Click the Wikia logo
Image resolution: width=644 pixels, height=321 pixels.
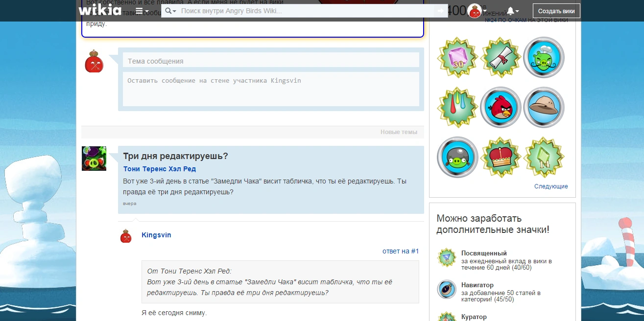(x=100, y=10)
